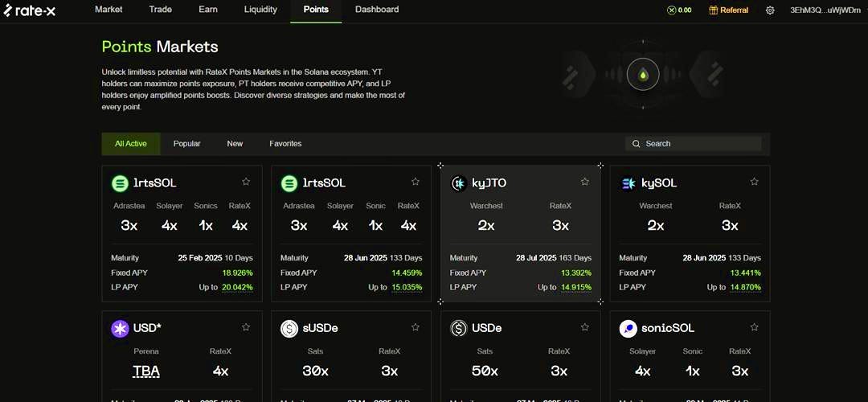
Task: Open the USDe market name
Action: [486, 328]
